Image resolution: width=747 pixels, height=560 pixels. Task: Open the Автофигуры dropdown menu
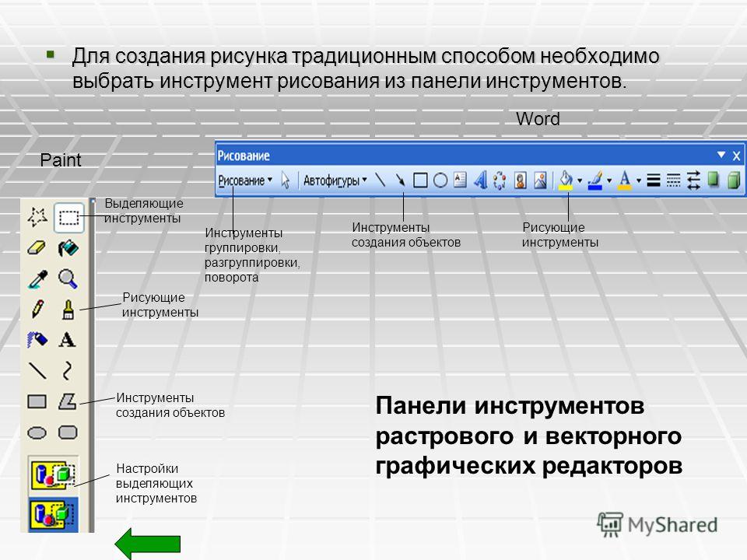click(x=335, y=180)
